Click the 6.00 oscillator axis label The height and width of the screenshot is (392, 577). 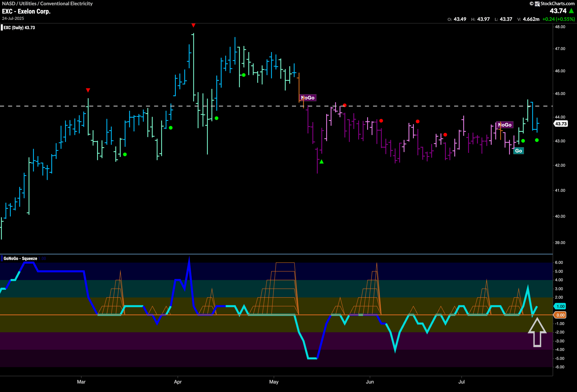[x=559, y=262]
